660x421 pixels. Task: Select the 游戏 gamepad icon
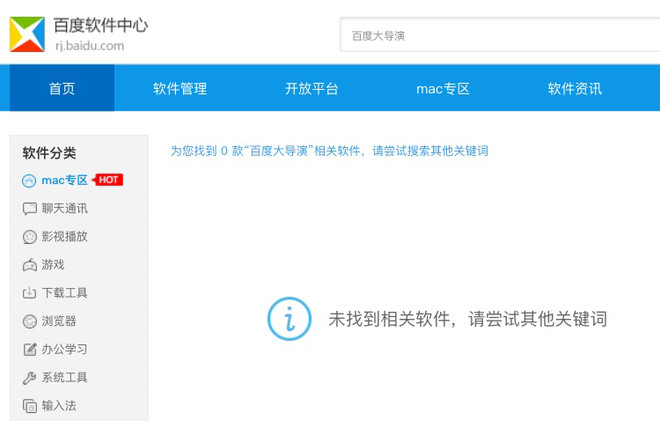click(x=29, y=265)
